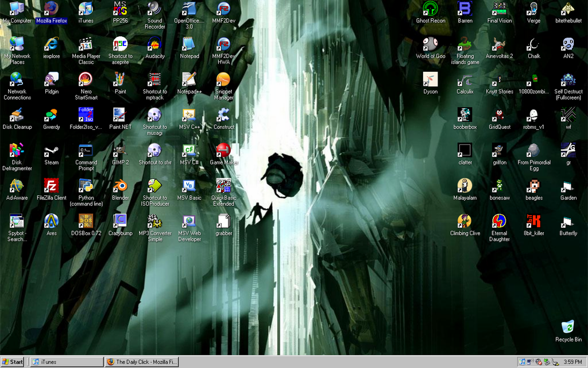The height and width of the screenshot is (368, 588).
Task: Select the FileZilla Client icon
Action: coord(51,186)
